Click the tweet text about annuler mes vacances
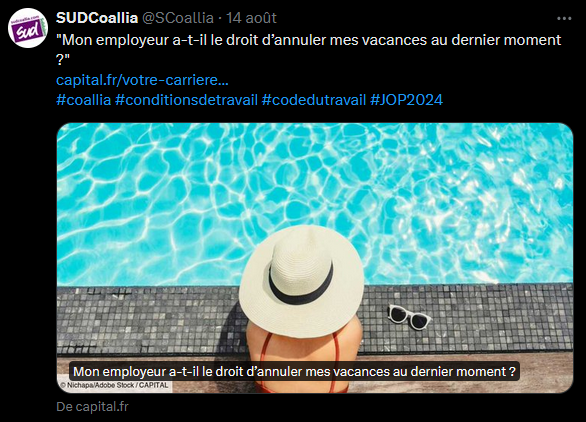586x422 pixels. pos(309,50)
